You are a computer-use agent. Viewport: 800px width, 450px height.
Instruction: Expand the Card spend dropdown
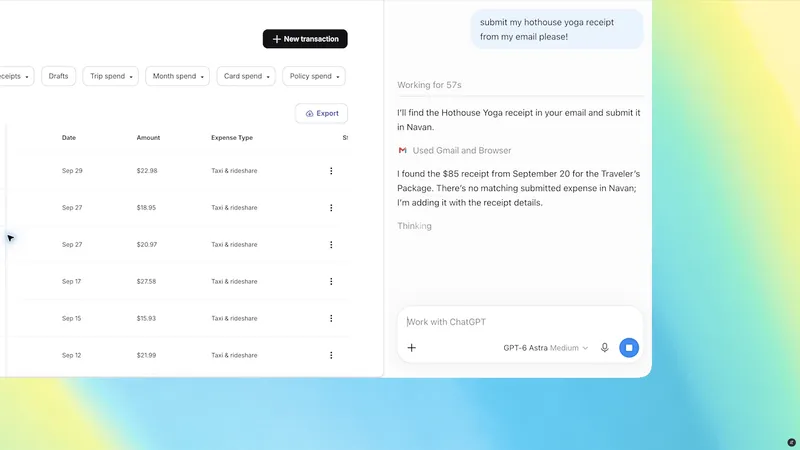click(x=246, y=76)
